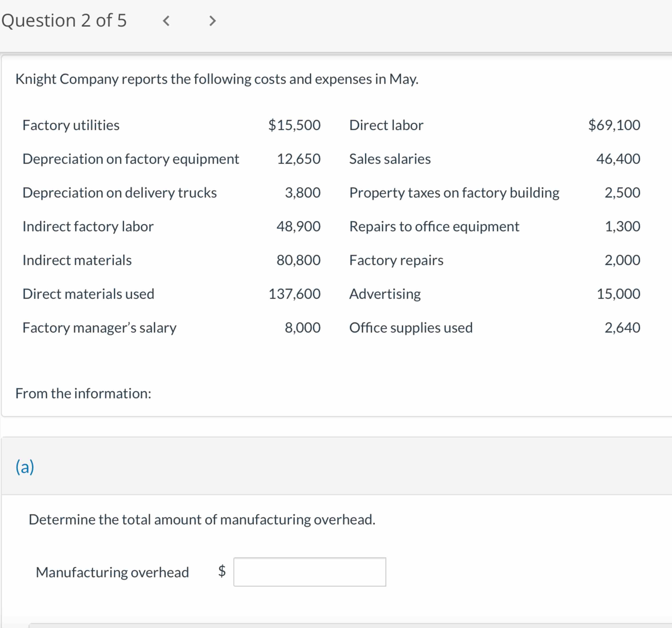Select 'Repairs to office equipment' label
This screenshot has width=672, height=628.
434,227
